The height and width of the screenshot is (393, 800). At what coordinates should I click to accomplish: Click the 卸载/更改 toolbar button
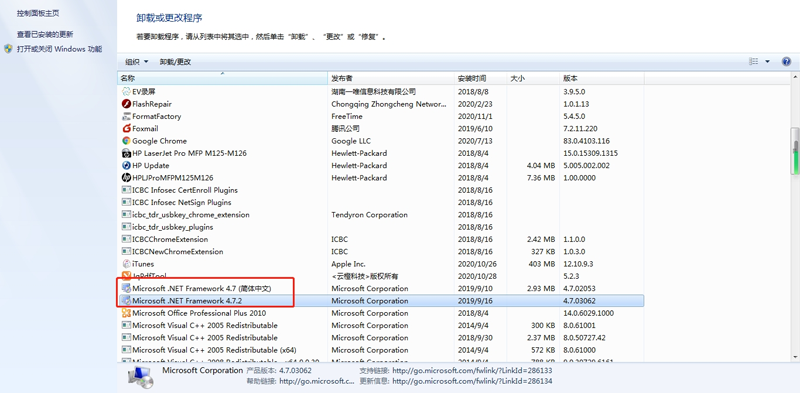pos(175,62)
